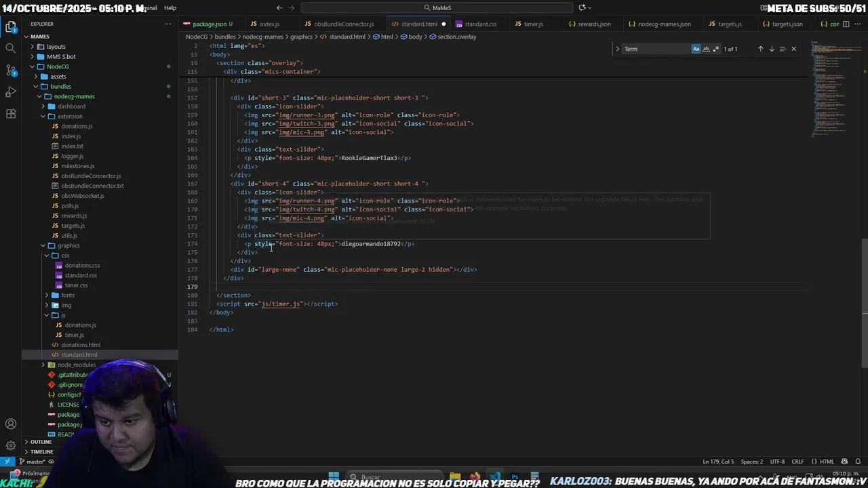The width and height of the screenshot is (868, 488).
Task: Open the remote window indicator in the status bar
Action: (x=7, y=462)
